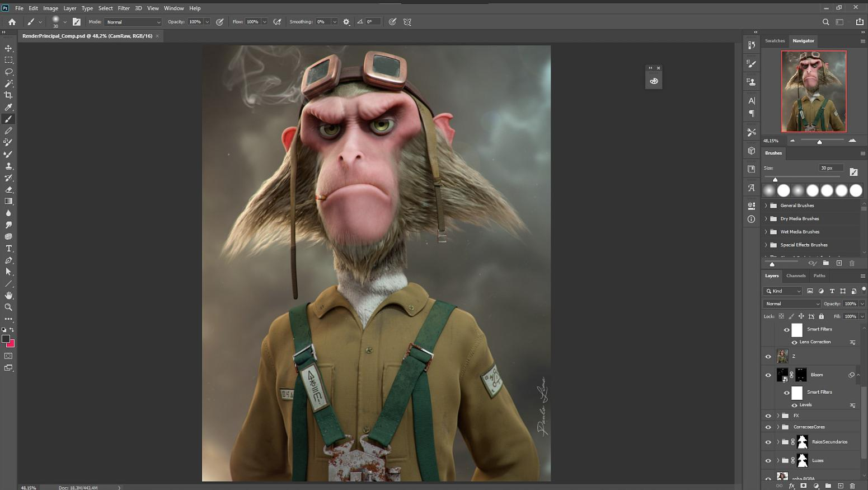Select the Bloom layer mask thumbnail
Screen dimensions: 868x490
coord(801,375)
